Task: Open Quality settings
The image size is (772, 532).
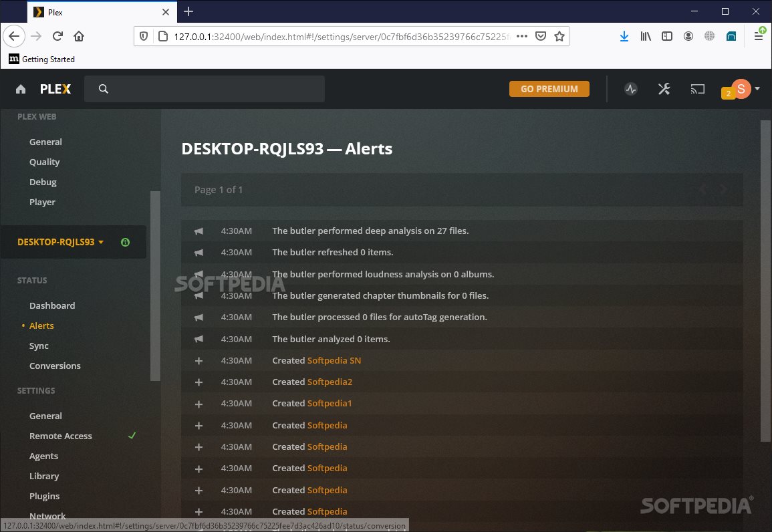Action: pyautogui.click(x=44, y=162)
